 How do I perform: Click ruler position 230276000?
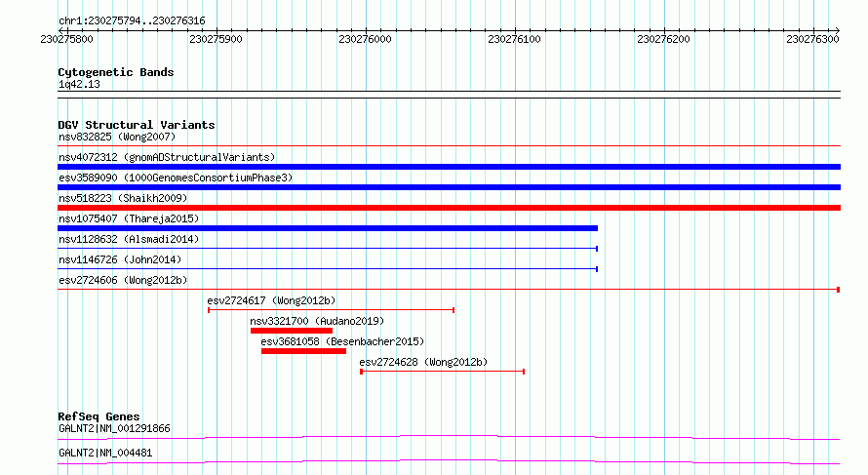coord(365,39)
